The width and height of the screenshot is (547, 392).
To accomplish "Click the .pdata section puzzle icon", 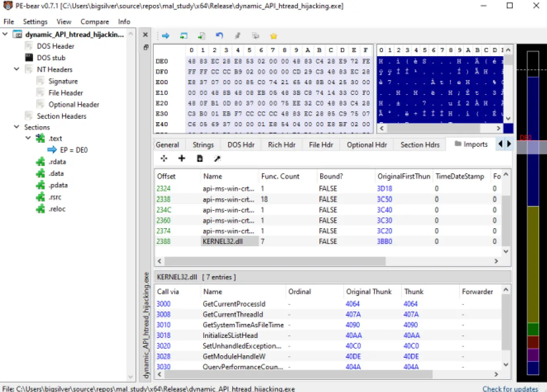I will click(x=40, y=185).
